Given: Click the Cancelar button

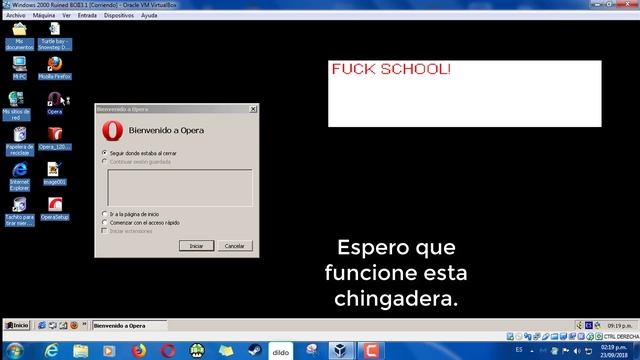Looking at the screenshot, I should [x=235, y=246].
